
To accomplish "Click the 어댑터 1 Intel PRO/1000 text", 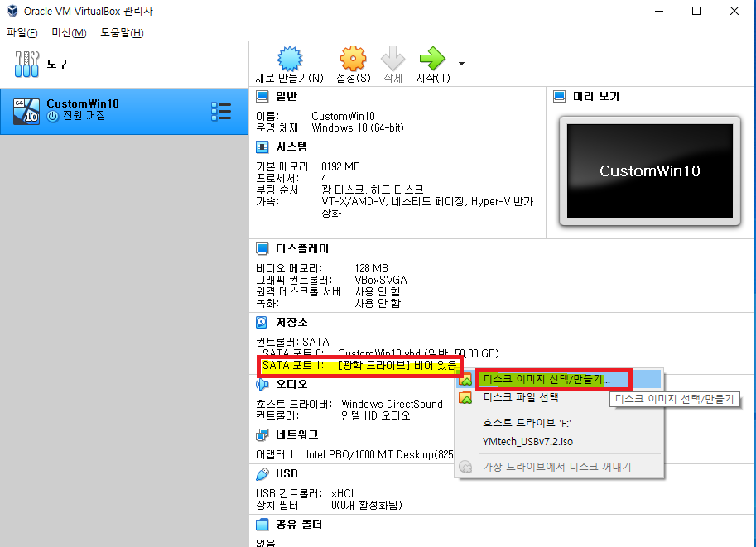I will click(x=354, y=455).
